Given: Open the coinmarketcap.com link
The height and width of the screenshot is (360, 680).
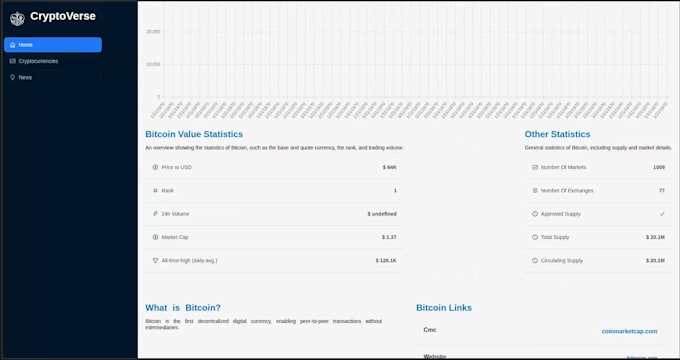Looking at the screenshot, I should pyautogui.click(x=629, y=331).
